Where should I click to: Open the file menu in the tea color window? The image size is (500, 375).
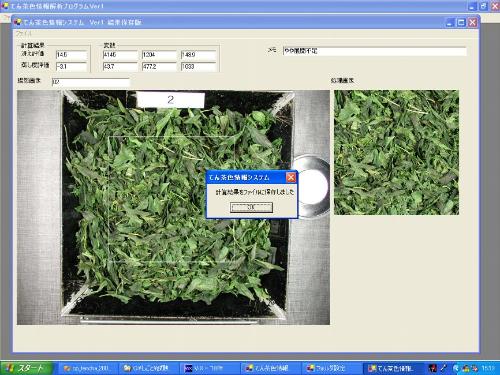pos(23,34)
